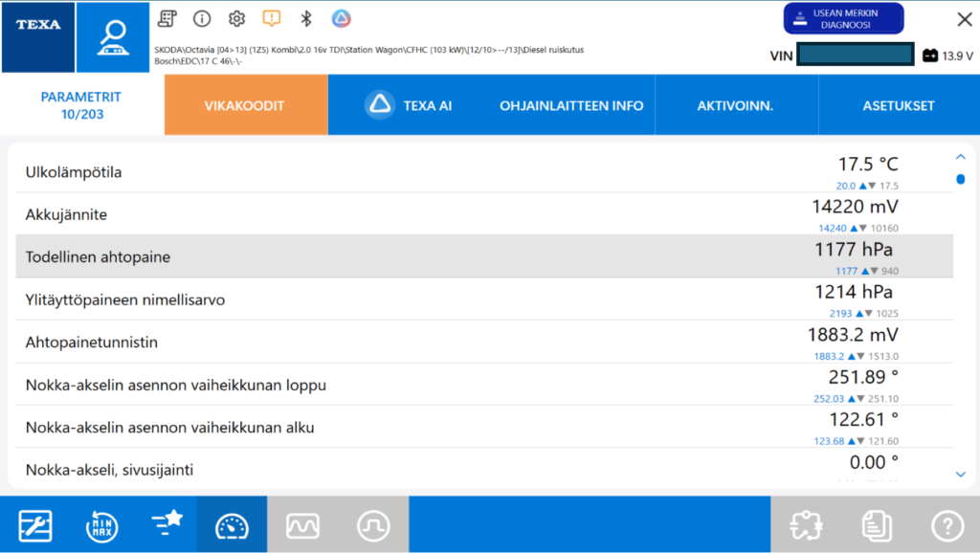Click the puzzle piece icon in bottom bar
Image resolution: width=980 pixels, height=553 pixels.
point(806,525)
